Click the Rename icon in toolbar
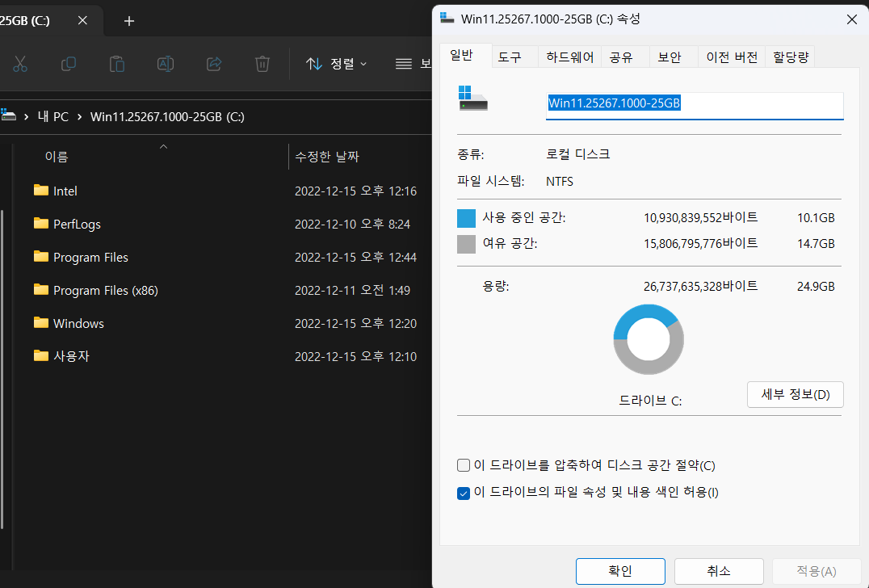Viewport: 869px width, 588px height. (x=165, y=65)
